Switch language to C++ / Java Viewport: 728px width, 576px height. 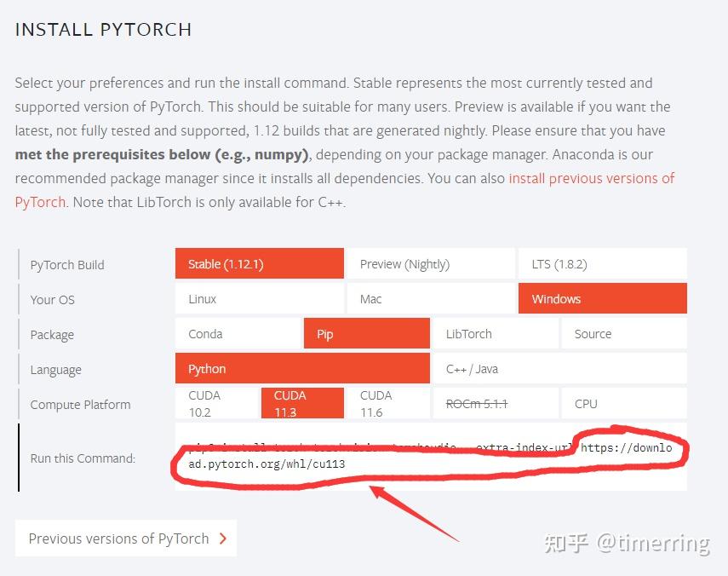click(559, 368)
